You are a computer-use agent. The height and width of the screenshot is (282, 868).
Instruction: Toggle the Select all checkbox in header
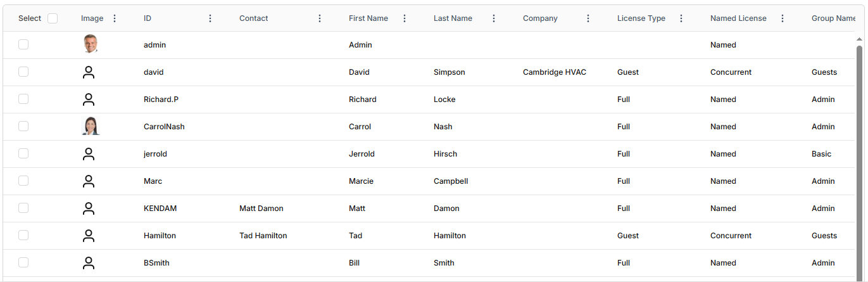click(53, 18)
